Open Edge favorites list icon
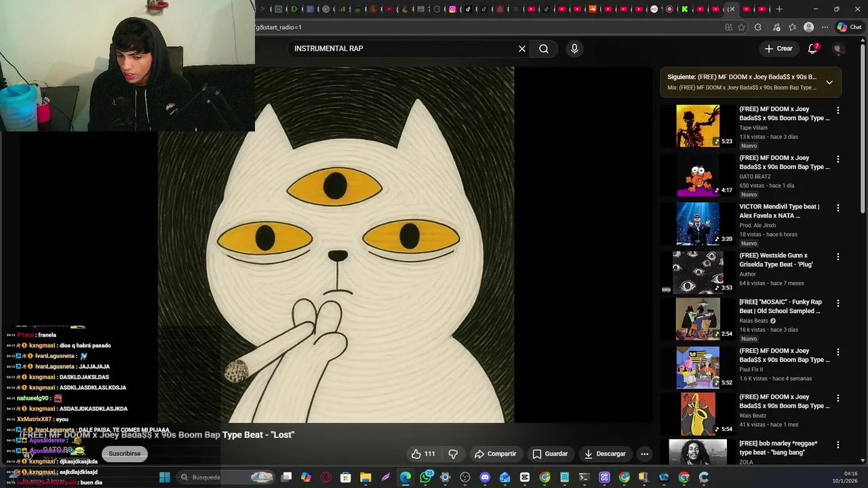This screenshot has width=868, height=488. [x=792, y=27]
